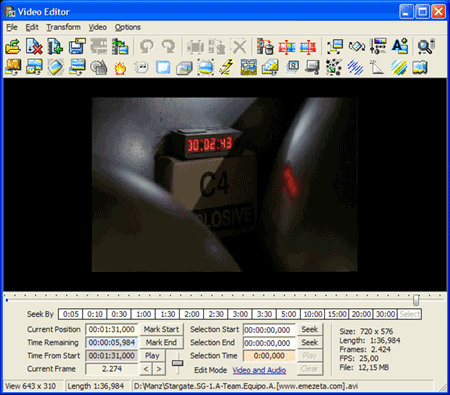Click the close file icon with red X
The image size is (450, 395).
34,46
